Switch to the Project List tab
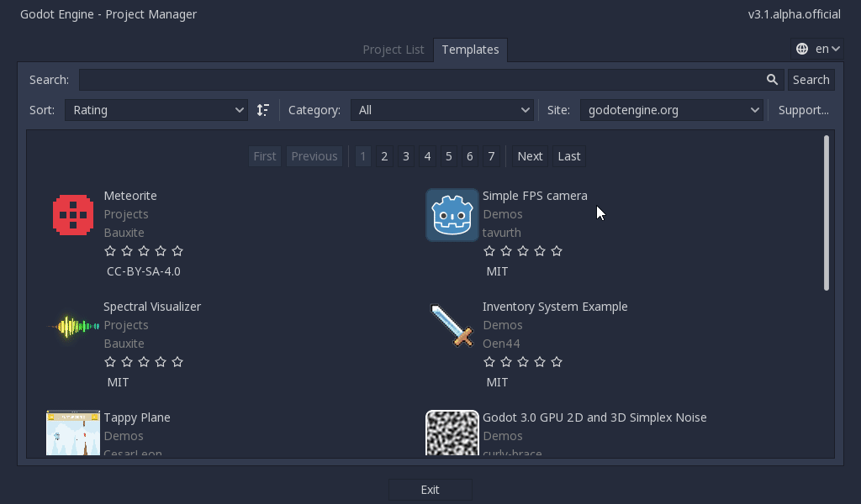The image size is (861, 504). click(394, 50)
